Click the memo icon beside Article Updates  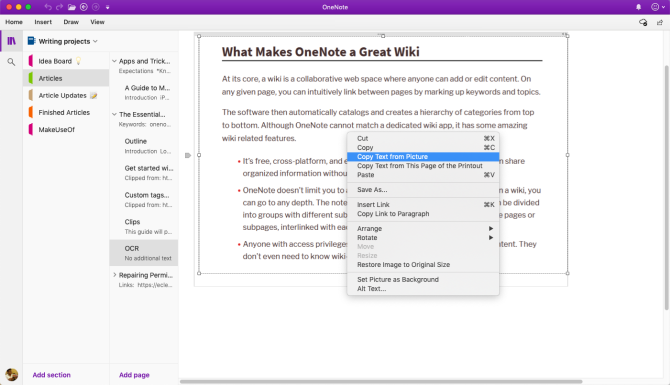(94, 95)
